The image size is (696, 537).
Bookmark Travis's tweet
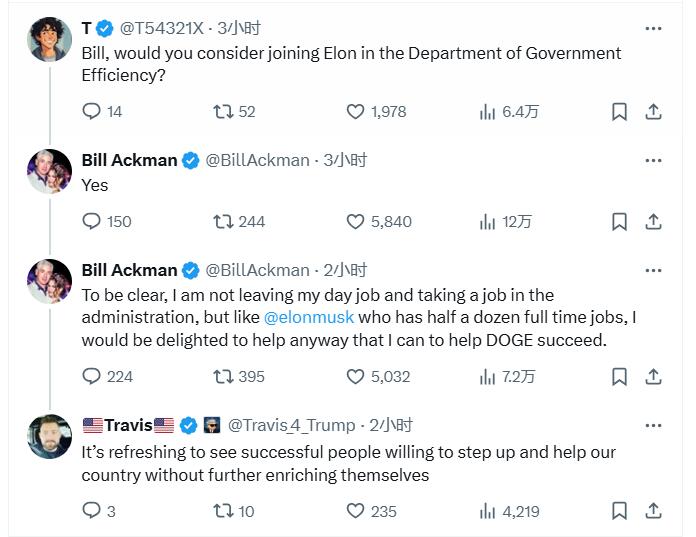[x=619, y=510]
